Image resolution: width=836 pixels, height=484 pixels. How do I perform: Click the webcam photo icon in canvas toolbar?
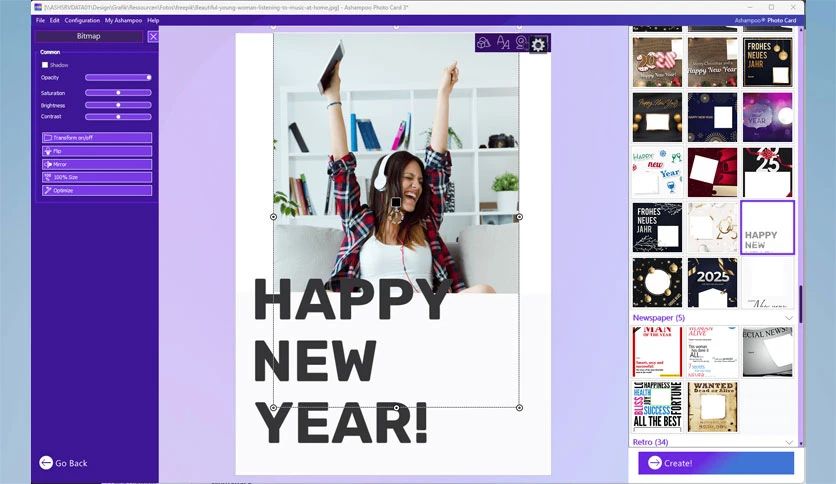(x=521, y=43)
